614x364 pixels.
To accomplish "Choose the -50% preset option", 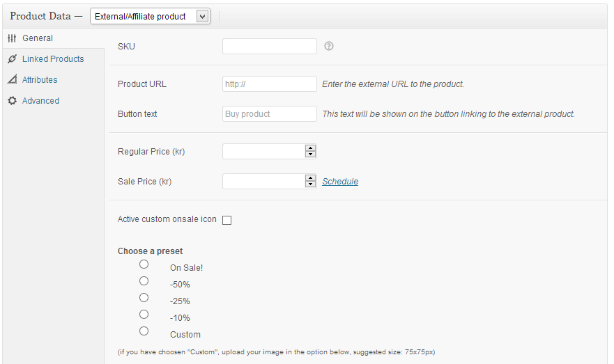I will pos(144,281).
